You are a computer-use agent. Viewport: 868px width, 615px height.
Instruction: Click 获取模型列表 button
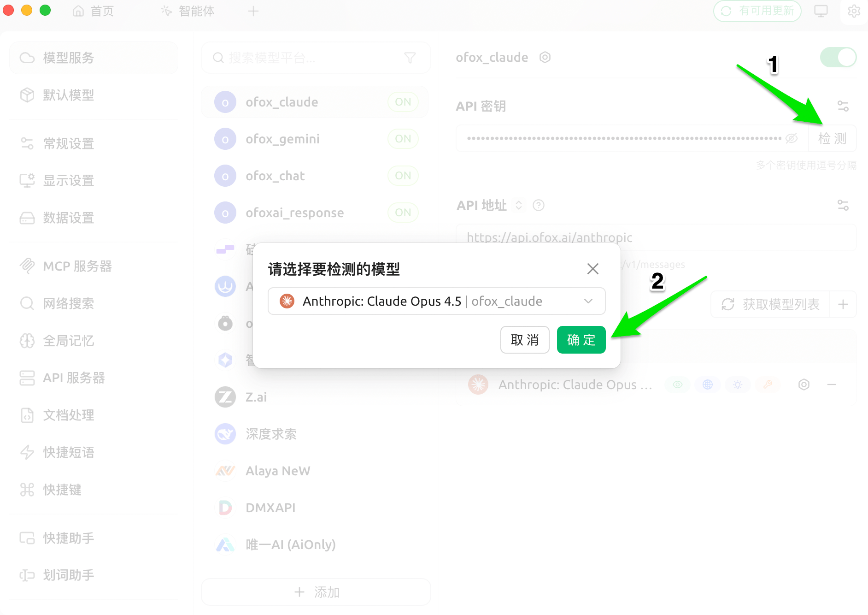click(770, 304)
